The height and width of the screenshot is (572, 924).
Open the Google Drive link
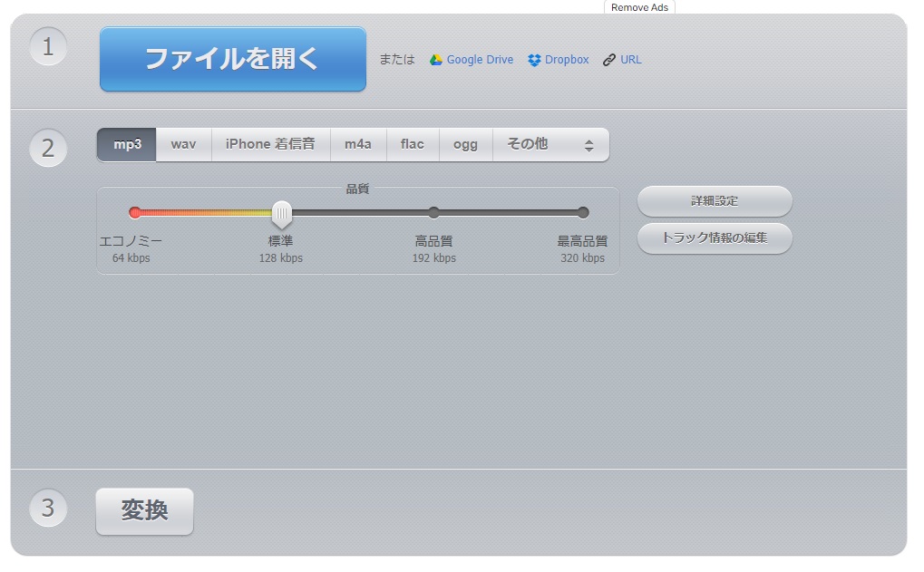click(479, 60)
